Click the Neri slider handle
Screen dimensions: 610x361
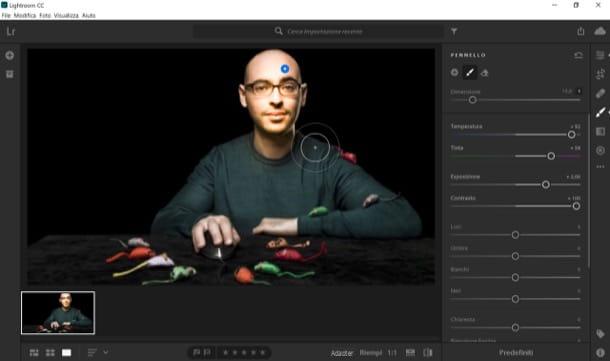[515, 299]
